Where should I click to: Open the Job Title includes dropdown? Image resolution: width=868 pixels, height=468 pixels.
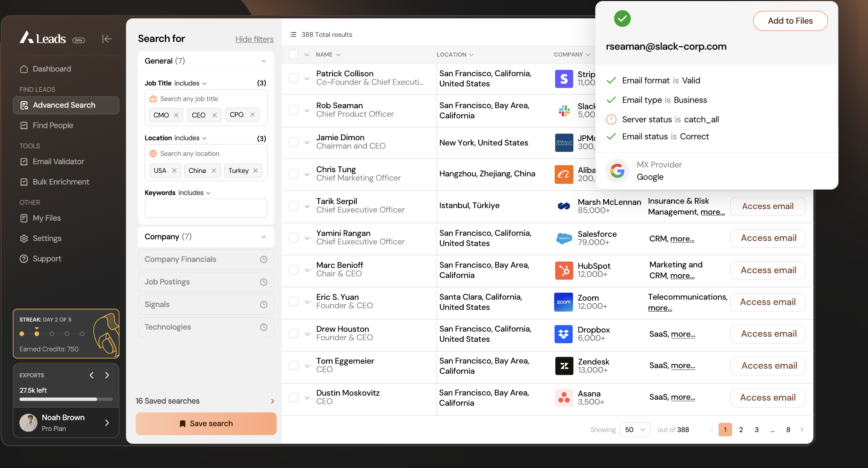click(191, 83)
